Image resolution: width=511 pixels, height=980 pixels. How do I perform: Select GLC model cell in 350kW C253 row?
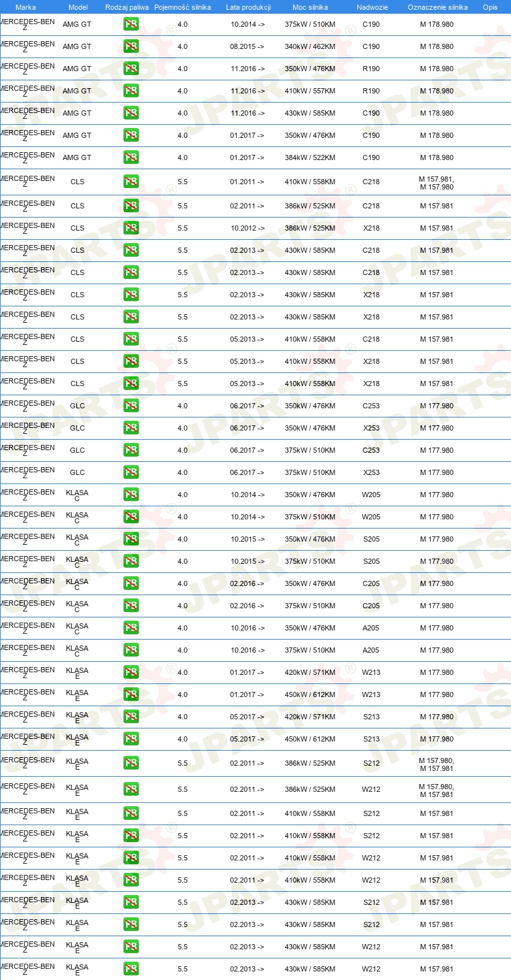(77, 406)
